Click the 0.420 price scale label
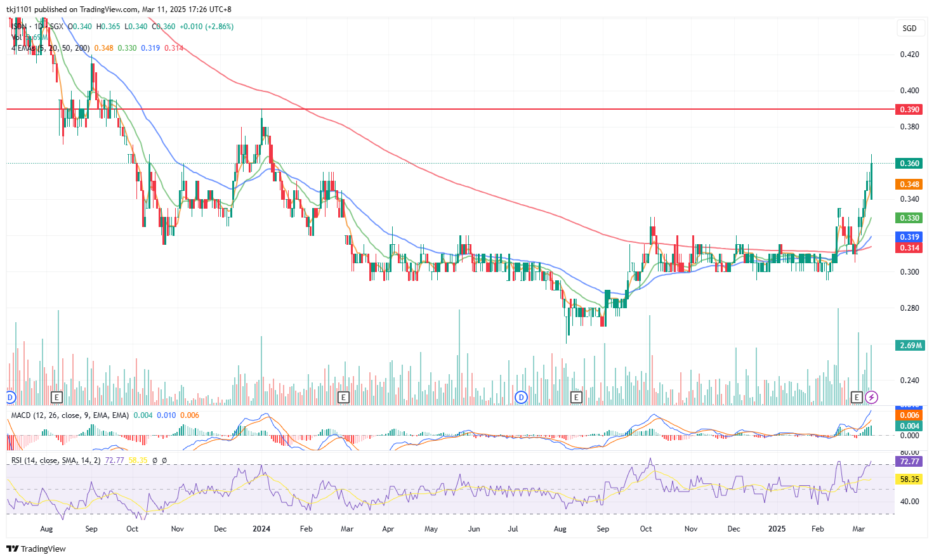 tap(909, 55)
